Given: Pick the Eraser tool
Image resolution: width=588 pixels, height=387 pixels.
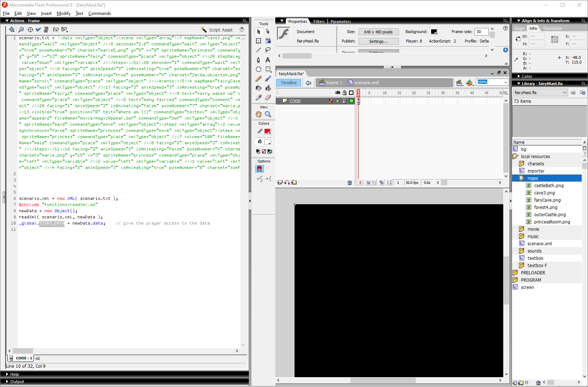Looking at the screenshot, I should [268, 97].
